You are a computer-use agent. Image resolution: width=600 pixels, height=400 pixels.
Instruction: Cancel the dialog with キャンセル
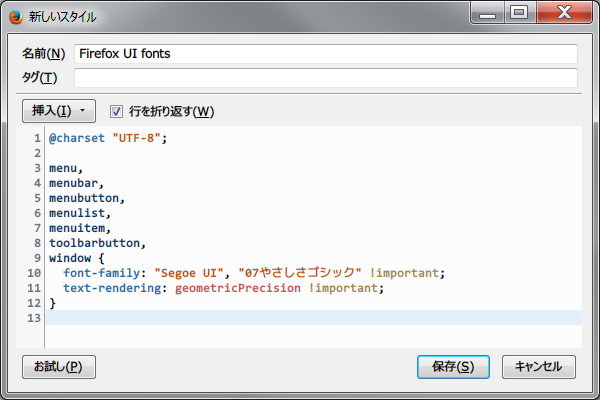pyautogui.click(x=538, y=366)
